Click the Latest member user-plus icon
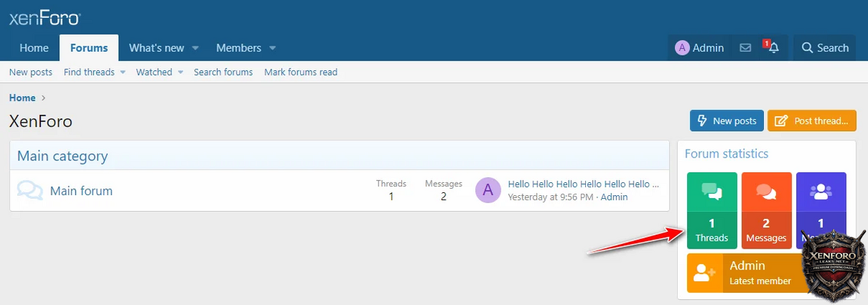Image resolution: width=868 pixels, height=305 pixels. click(x=704, y=272)
